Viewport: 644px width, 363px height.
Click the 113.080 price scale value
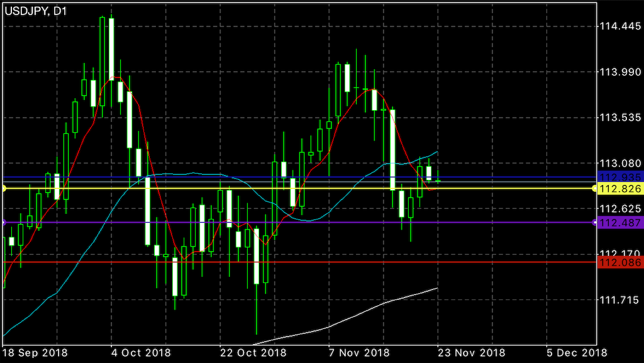click(620, 164)
